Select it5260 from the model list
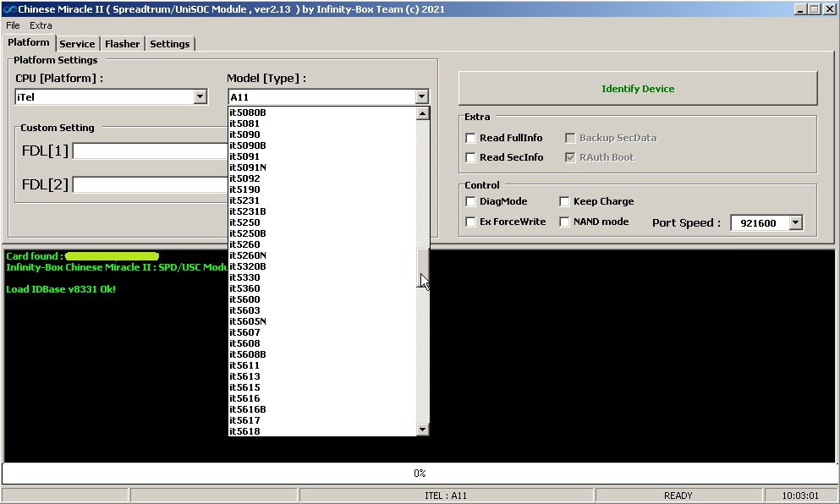 point(245,244)
